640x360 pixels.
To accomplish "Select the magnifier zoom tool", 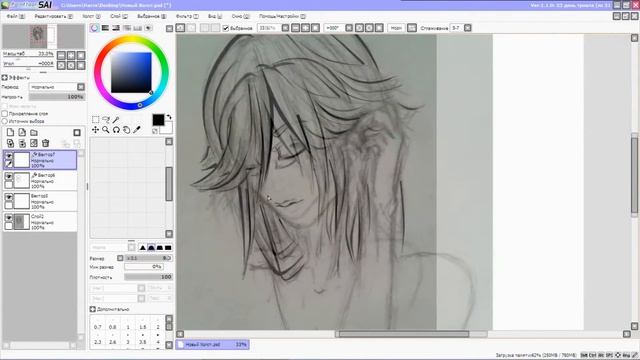I will tap(106, 130).
